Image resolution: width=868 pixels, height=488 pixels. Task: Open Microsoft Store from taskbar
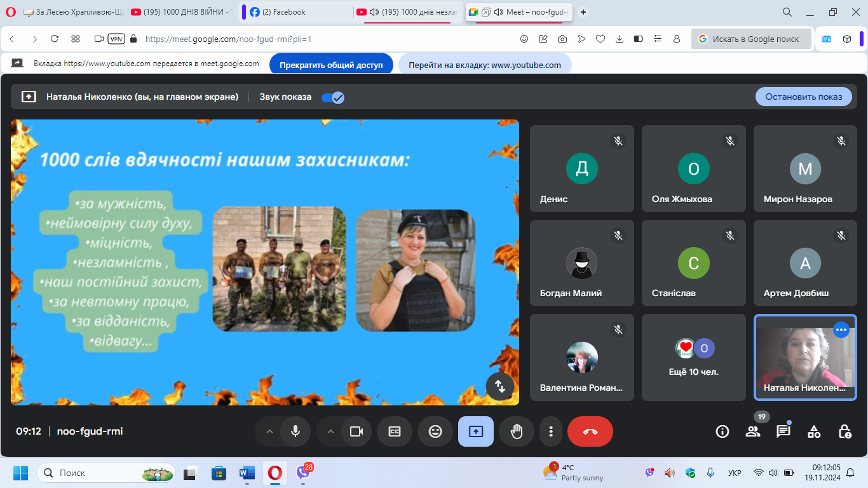(x=219, y=473)
